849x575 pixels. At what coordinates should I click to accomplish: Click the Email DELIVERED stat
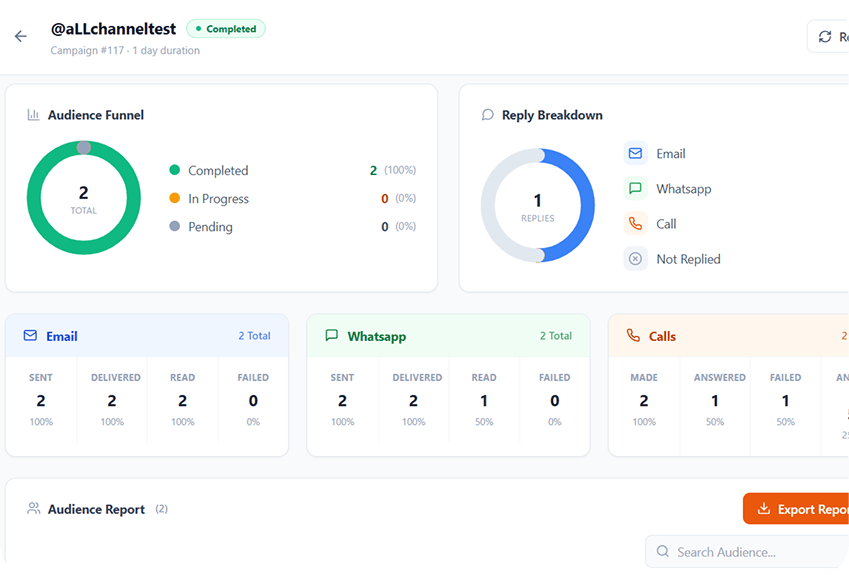click(112, 400)
